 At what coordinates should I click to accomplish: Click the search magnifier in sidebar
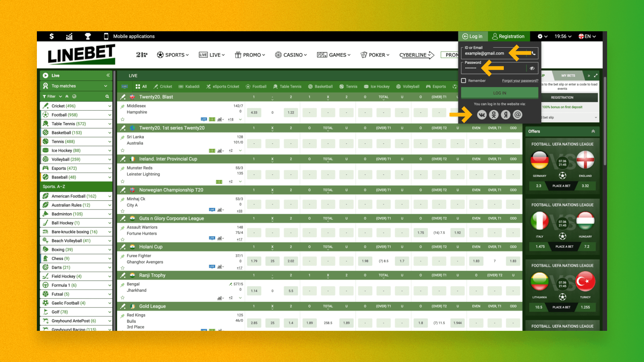(107, 97)
